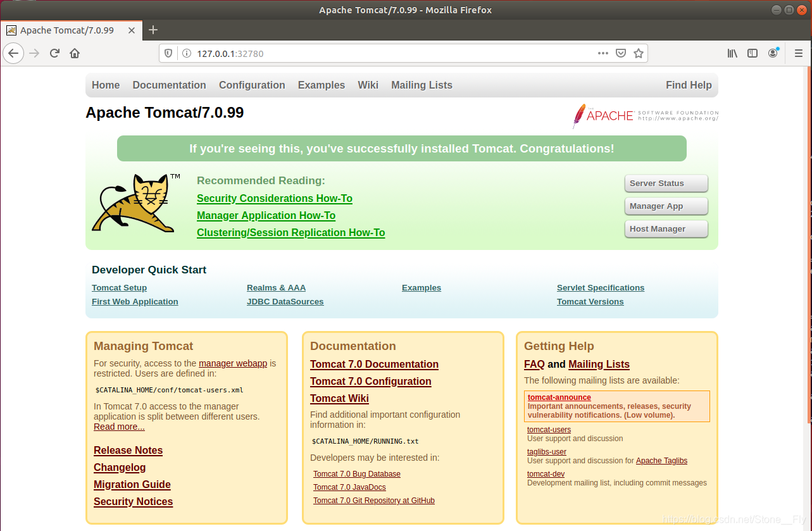Open Firefox account icon
This screenshot has width=812, height=531.
coord(773,53)
